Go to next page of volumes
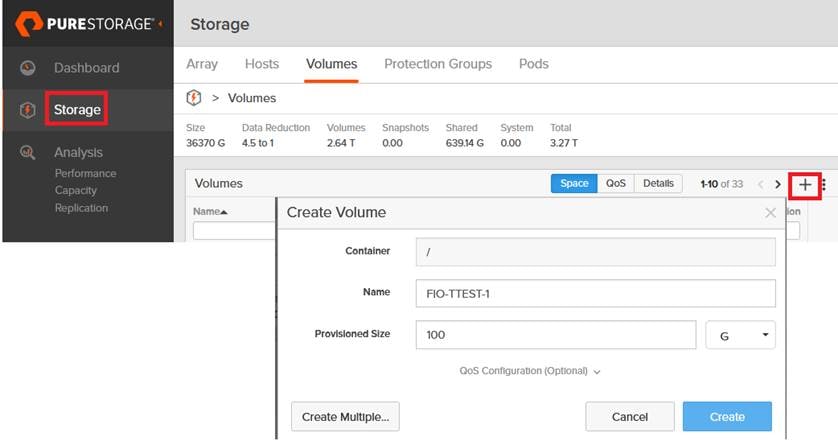 (x=778, y=184)
